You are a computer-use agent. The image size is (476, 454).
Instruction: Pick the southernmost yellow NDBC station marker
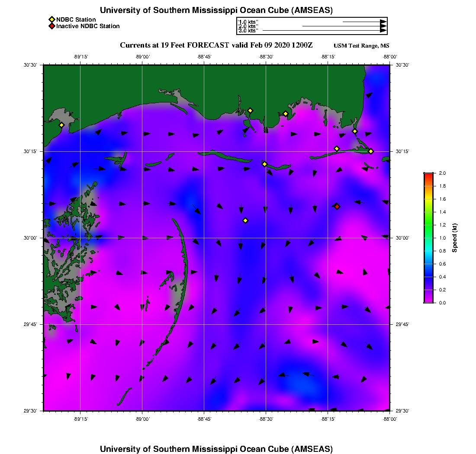(x=245, y=221)
